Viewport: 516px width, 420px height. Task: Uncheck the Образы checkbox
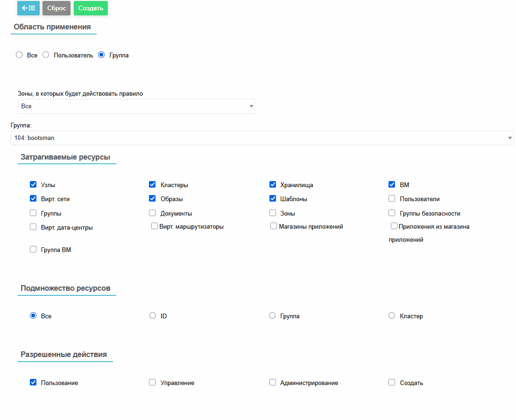(152, 199)
